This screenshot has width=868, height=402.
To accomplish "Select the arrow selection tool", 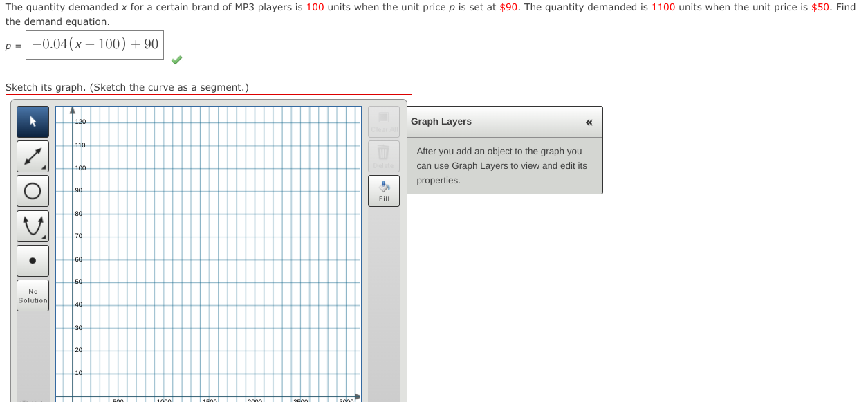I will click(x=33, y=121).
